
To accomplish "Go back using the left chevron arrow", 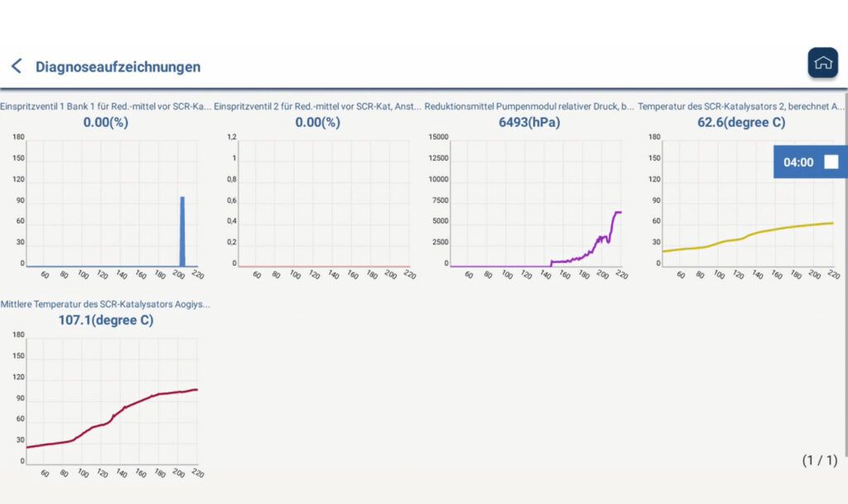I will coord(16,66).
